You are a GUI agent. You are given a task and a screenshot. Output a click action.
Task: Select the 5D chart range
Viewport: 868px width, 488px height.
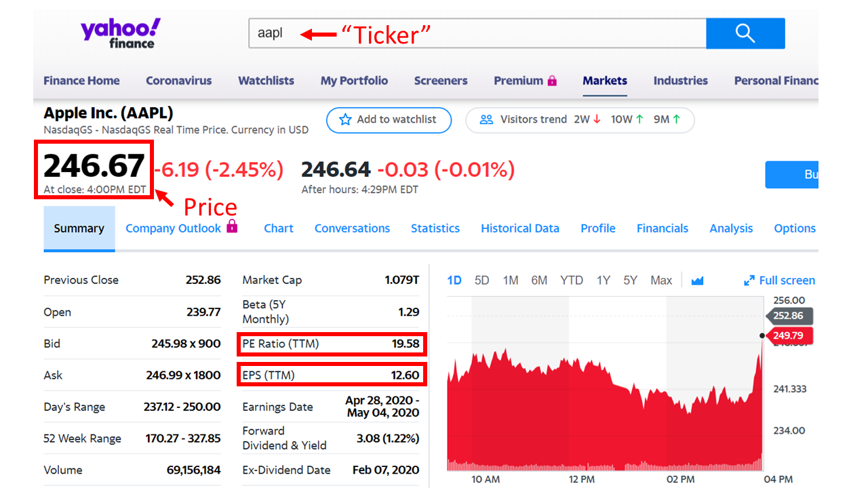482,281
